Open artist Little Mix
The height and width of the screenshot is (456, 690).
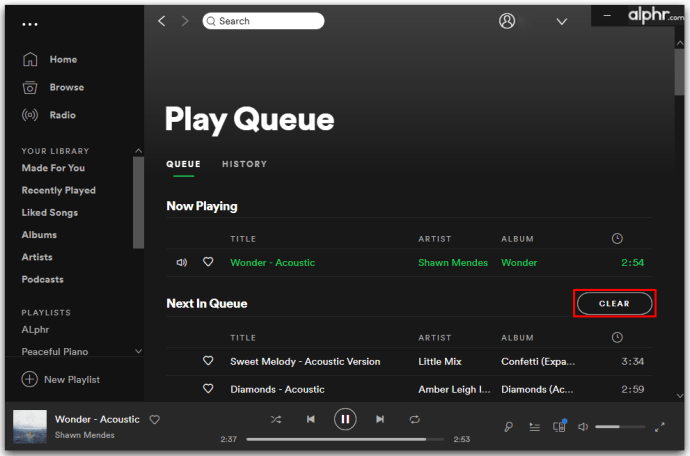[440, 362]
